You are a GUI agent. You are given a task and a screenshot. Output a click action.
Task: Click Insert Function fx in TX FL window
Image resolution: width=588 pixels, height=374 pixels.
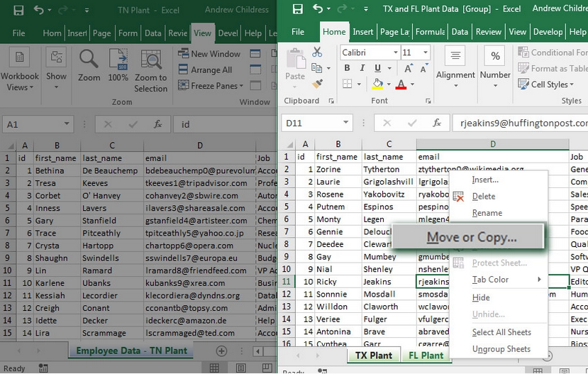pyautogui.click(x=436, y=123)
